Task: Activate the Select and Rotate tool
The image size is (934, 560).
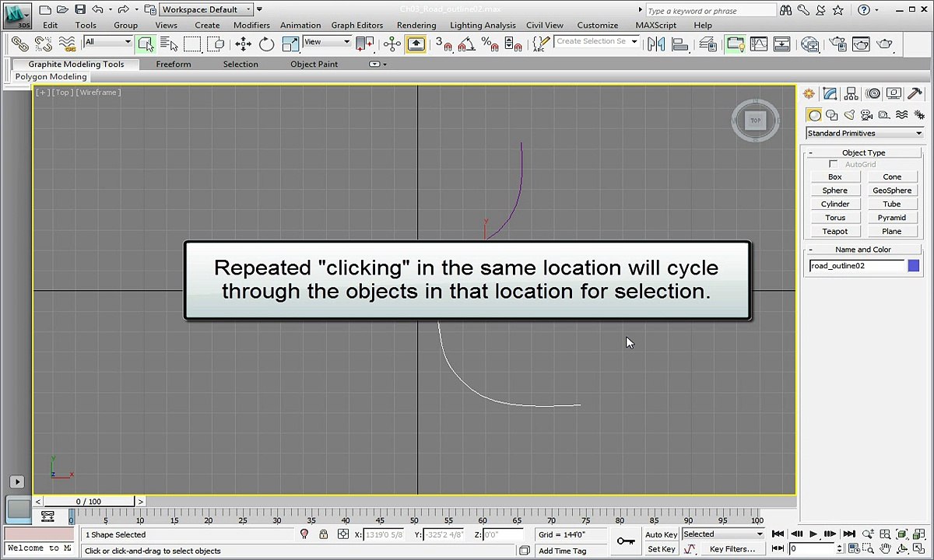Action: coord(266,44)
